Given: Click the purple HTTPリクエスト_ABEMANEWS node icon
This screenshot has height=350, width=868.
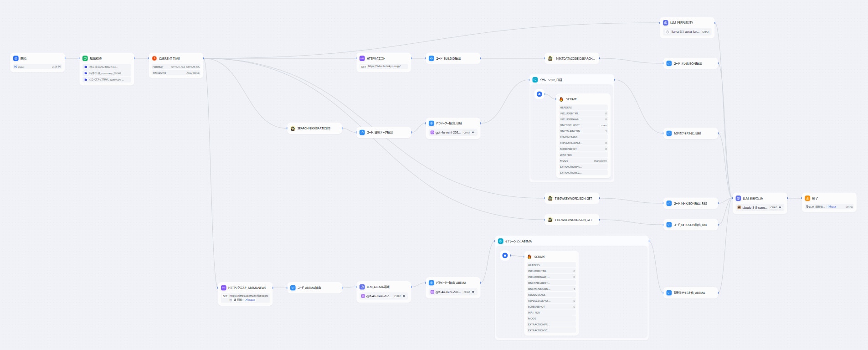Looking at the screenshot, I should coord(224,288).
